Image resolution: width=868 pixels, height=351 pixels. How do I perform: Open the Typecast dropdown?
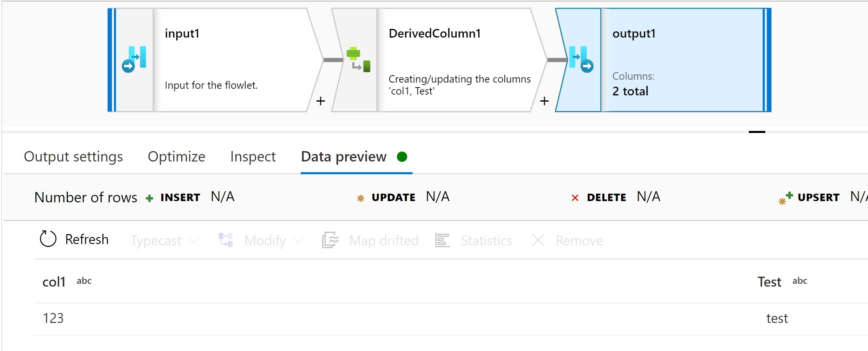tap(164, 240)
